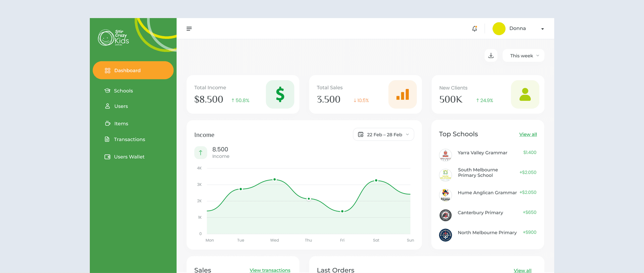The image size is (644, 273).
Task: Click Donna's yellow profile avatar
Action: tap(499, 29)
